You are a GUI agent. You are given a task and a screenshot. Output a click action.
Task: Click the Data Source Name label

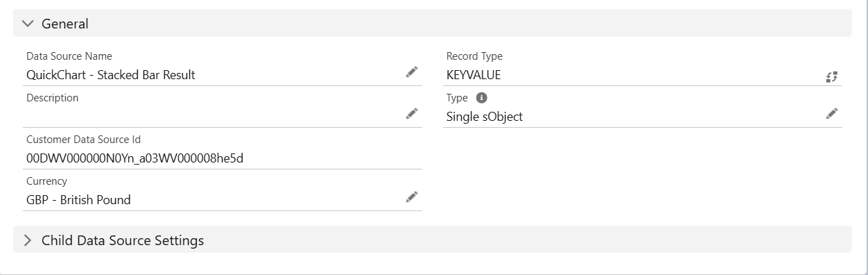(69, 56)
